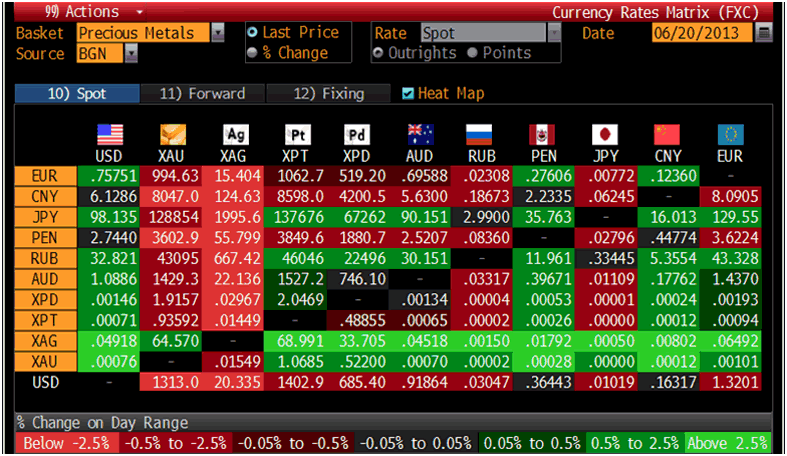Click the Australian flag AUD icon

(x=420, y=135)
